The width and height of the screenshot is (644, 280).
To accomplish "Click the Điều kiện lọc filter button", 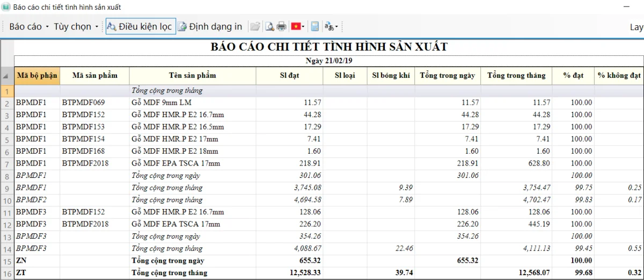I will [x=141, y=26].
